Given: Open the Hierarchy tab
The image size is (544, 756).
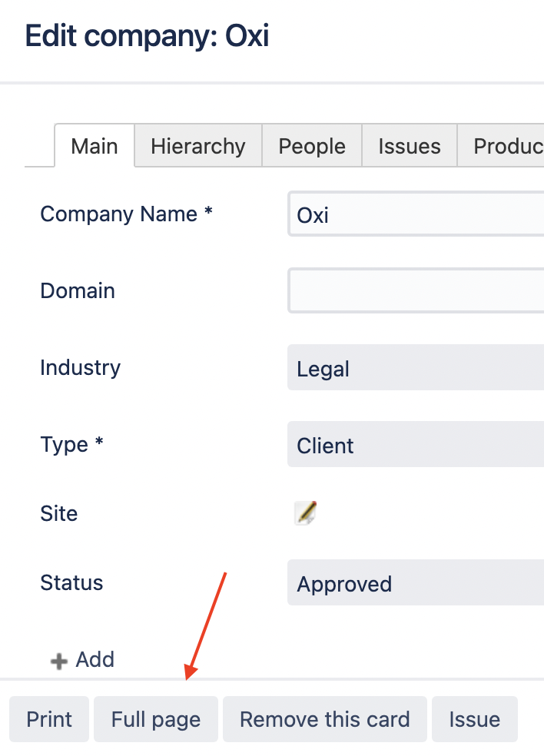Looking at the screenshot, I should 197,146.
